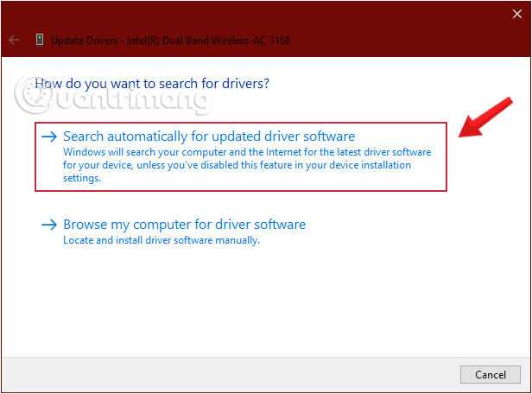Choose Search automatically for updated driver software
This screenshot has width=532, height=394.
209,137
